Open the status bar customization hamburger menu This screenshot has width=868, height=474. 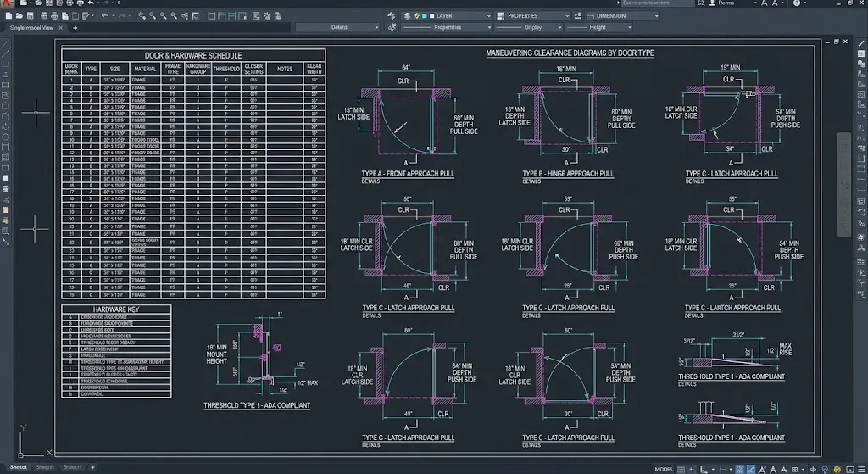[x=862, y=469]
